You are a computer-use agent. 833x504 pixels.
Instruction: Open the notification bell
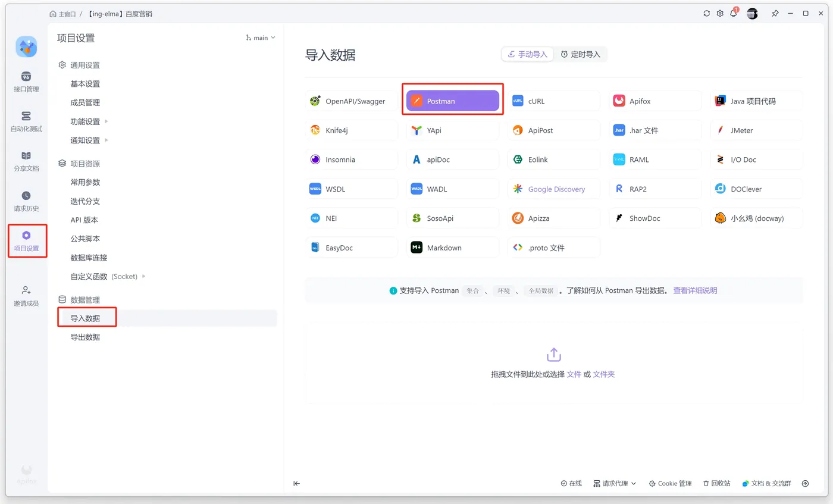click(x=734, y=13)
